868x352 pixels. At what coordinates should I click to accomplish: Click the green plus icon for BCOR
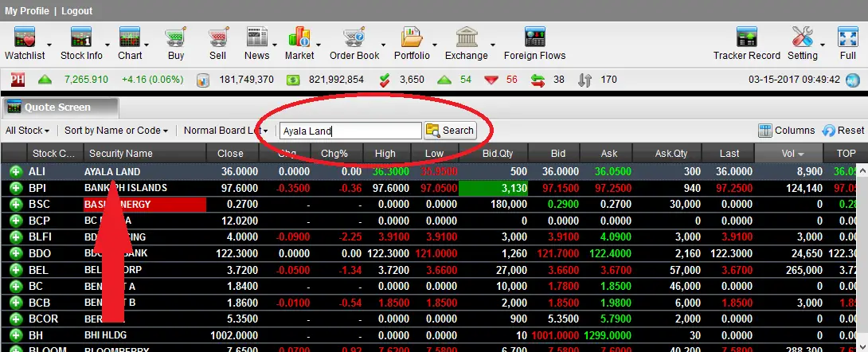pyautogui.click(x=16, y=319)
